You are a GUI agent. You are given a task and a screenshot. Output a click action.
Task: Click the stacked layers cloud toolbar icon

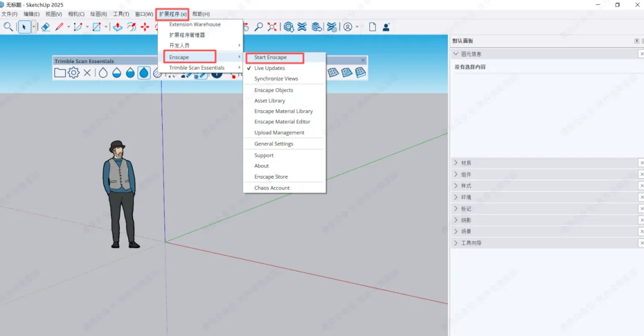(x=317, y=27)
